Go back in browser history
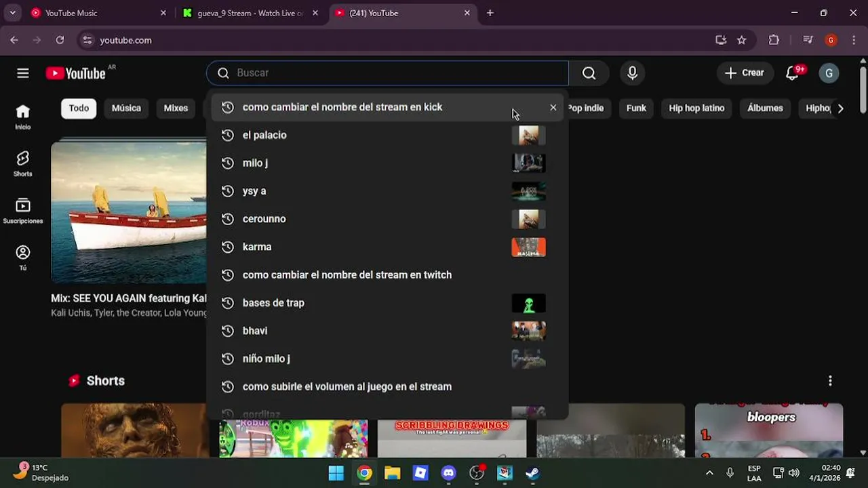The height and width of the screenshot is (488, 868). tap(14, 40)
